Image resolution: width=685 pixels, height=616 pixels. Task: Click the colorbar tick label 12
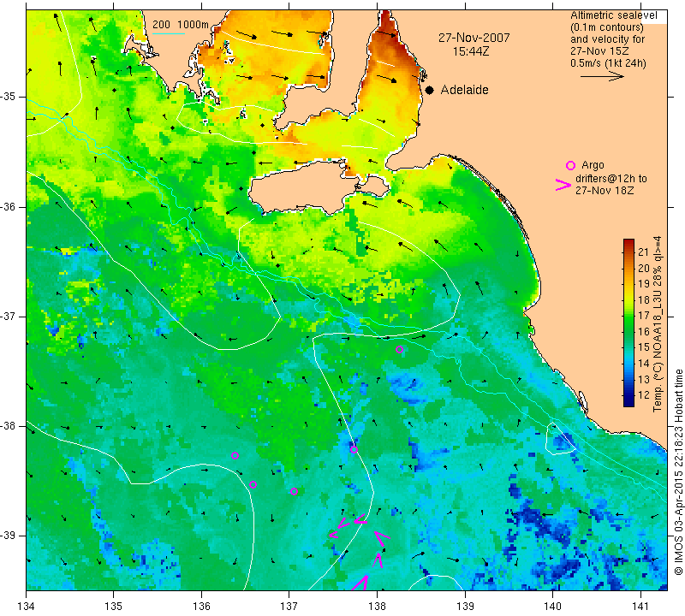644,394
